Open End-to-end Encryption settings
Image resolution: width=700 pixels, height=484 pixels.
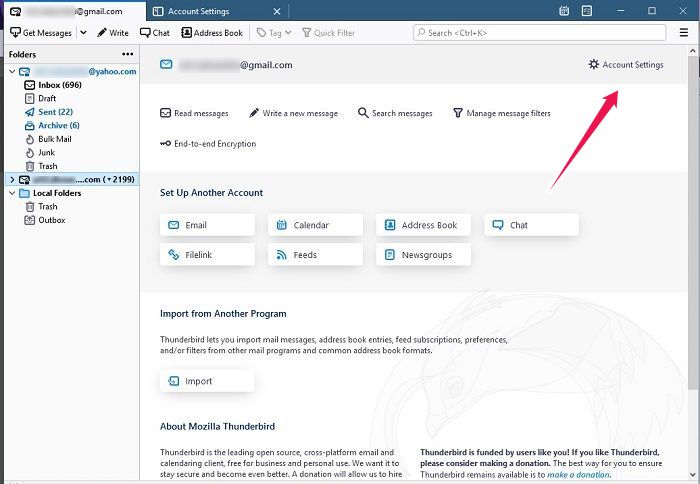[x=208, y=144]
